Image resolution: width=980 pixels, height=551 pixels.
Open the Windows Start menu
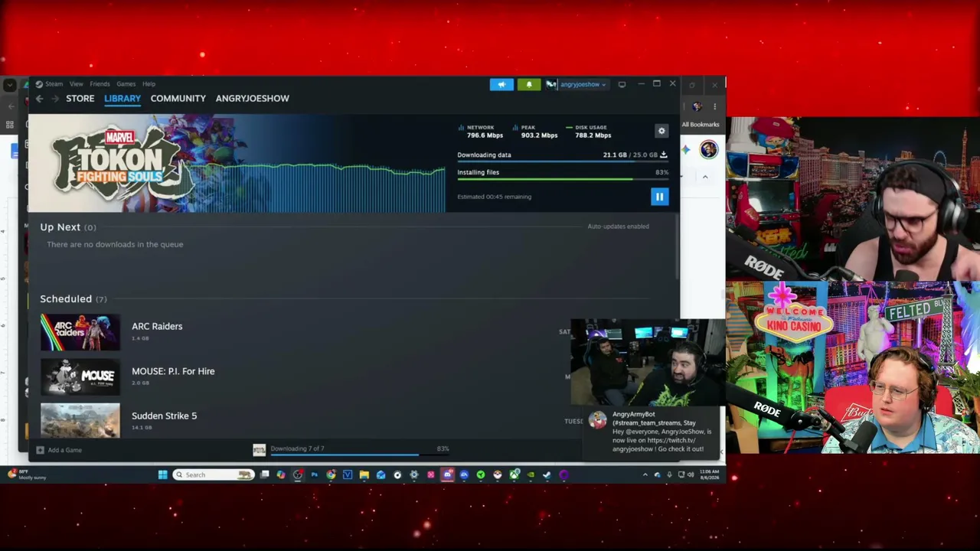tap(162, 474)
